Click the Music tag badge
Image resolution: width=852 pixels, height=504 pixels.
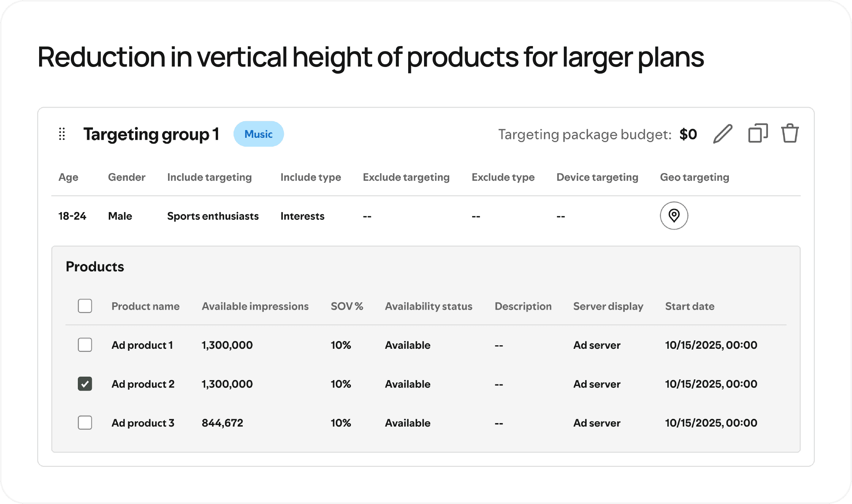(258, 134)
